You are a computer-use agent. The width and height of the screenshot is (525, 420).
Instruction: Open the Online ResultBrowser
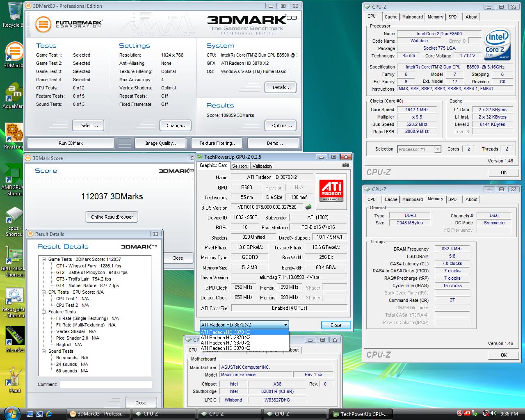[x=112, y=217]
